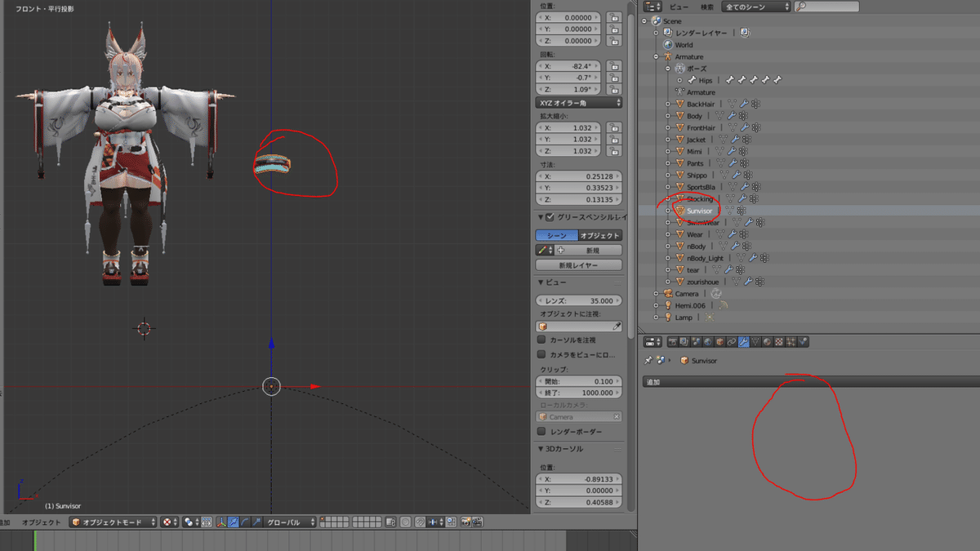Click the Sunvisor cube icon in breadcrumb
Image resolution: width=980 pixels, height=551 pixels.
click(684, 360)
